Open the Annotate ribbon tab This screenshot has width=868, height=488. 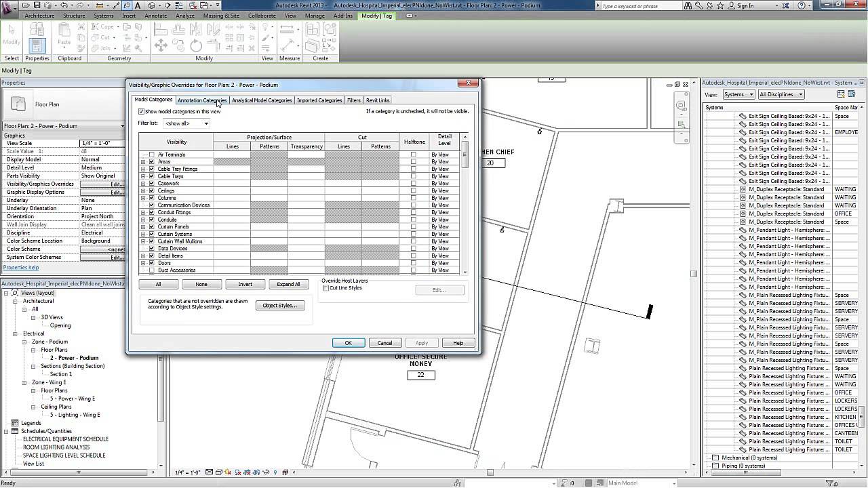point(156,16)
